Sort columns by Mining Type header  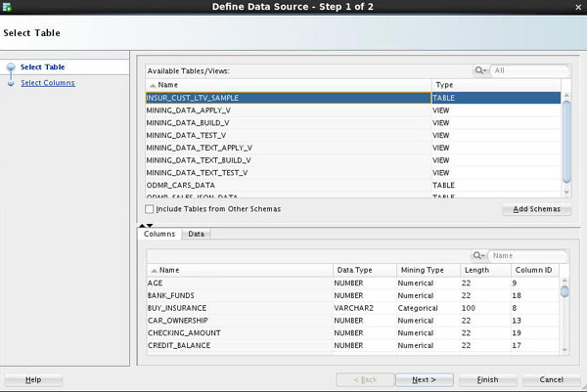click(x=429, y=270)
